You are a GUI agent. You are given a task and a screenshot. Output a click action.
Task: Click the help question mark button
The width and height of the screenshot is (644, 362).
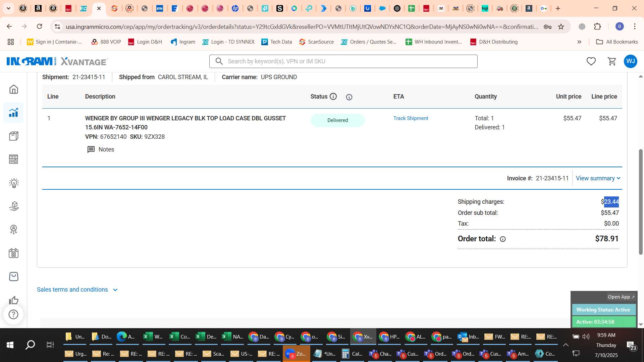[13, 314]
